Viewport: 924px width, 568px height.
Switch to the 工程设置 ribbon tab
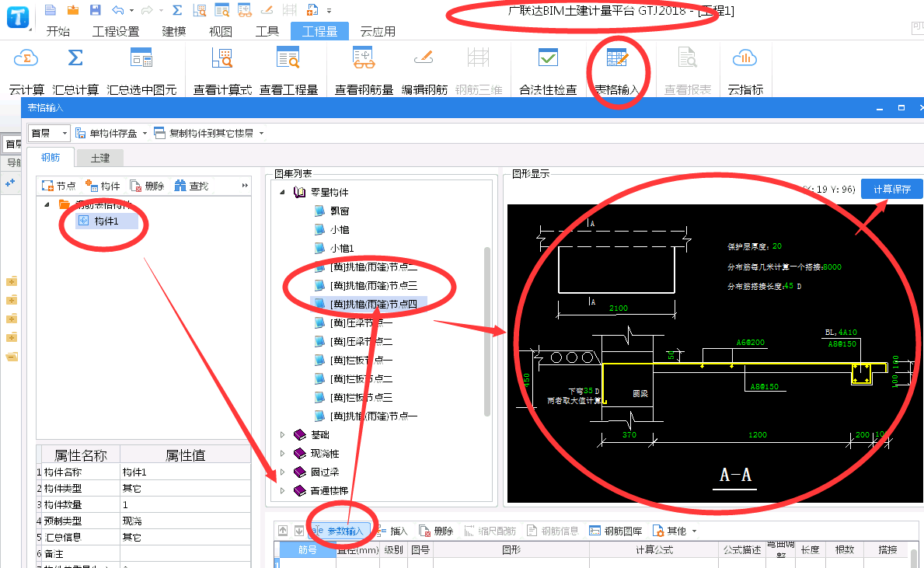click(x=116, y=32)
